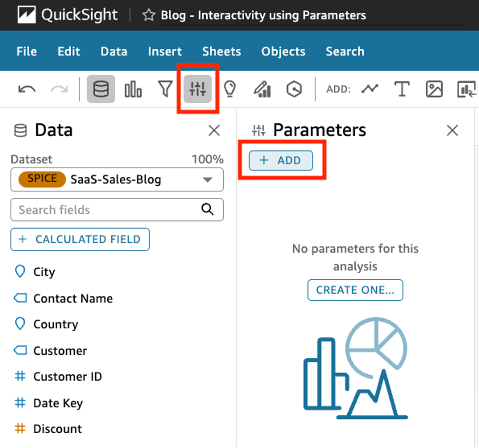This screenshot has width=479, height=448.
Task: Click the search magnifier in Search fields
Action: (207, 210)
